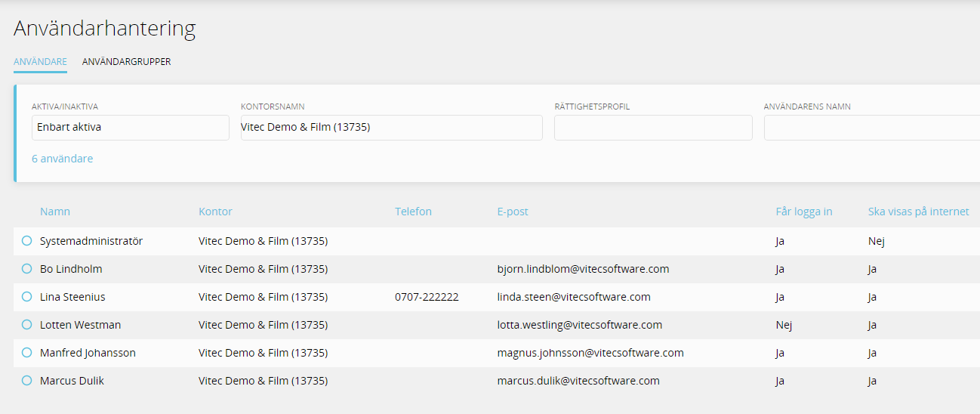Click email bjorn.lindblom@vitecsoftware.com

583,269
